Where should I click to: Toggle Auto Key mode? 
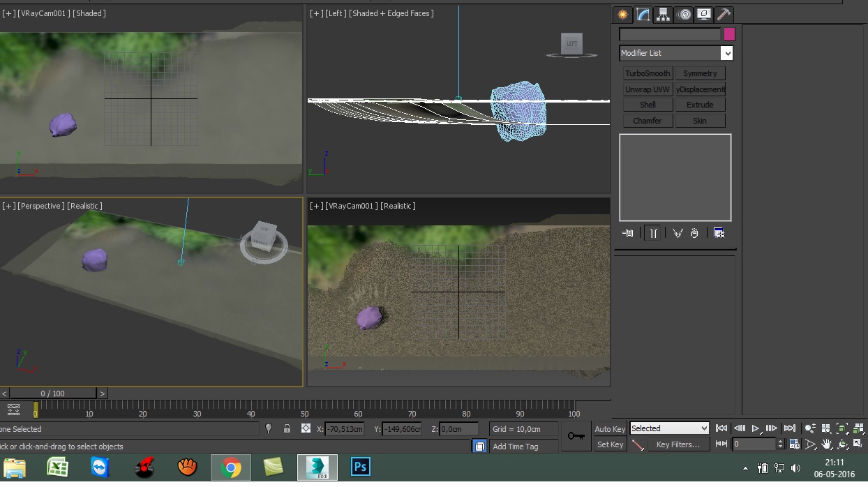coord(610,429)
